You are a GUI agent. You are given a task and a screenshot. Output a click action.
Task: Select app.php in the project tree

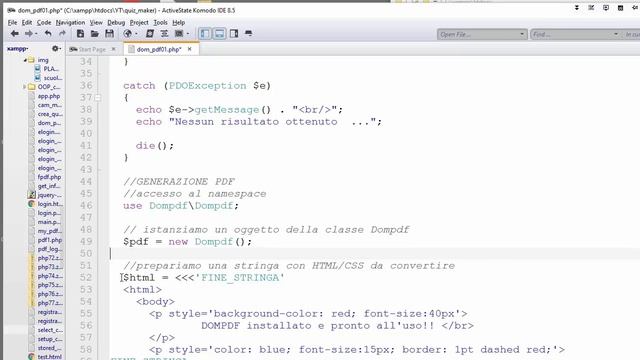(49, 96)
